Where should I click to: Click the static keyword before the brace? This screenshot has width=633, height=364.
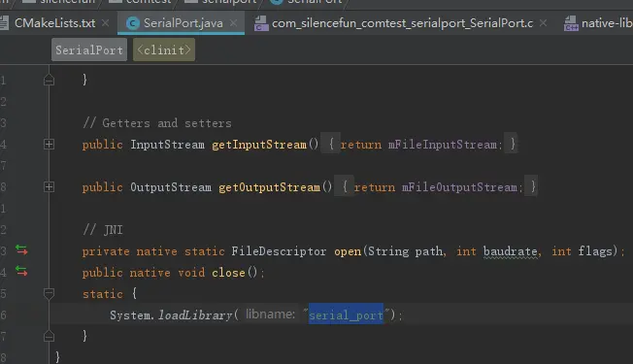103,294
